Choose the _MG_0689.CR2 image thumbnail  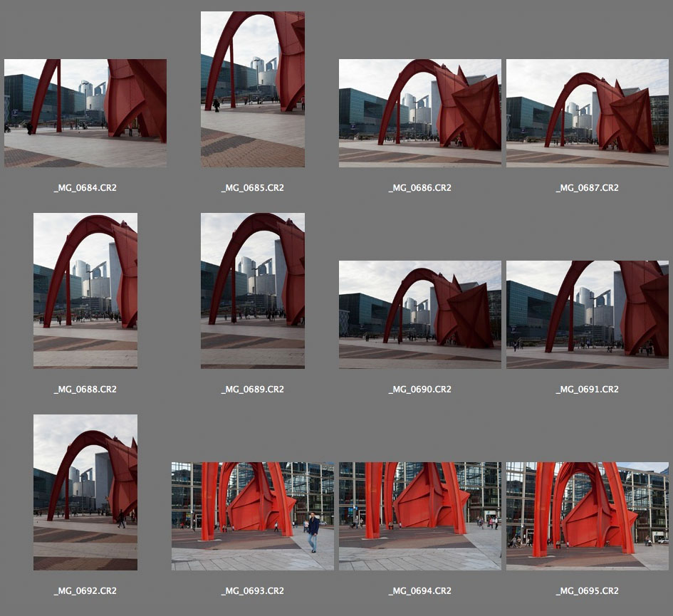253,291
